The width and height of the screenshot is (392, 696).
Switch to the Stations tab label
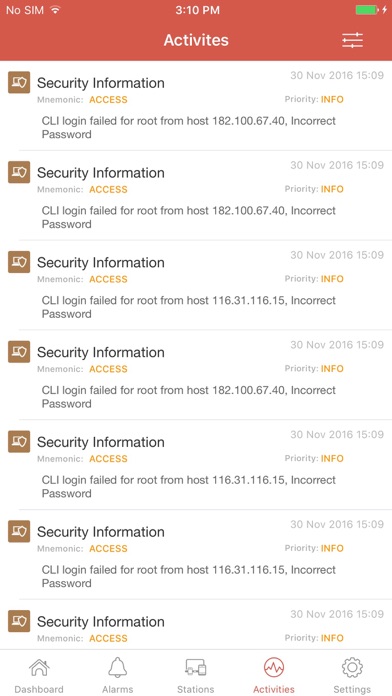pos(196,689)
